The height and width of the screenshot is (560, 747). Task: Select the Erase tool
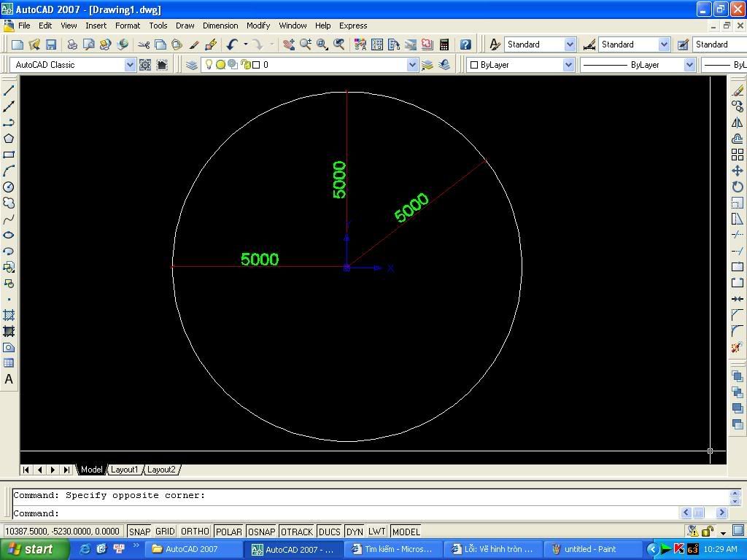[738, 90]
